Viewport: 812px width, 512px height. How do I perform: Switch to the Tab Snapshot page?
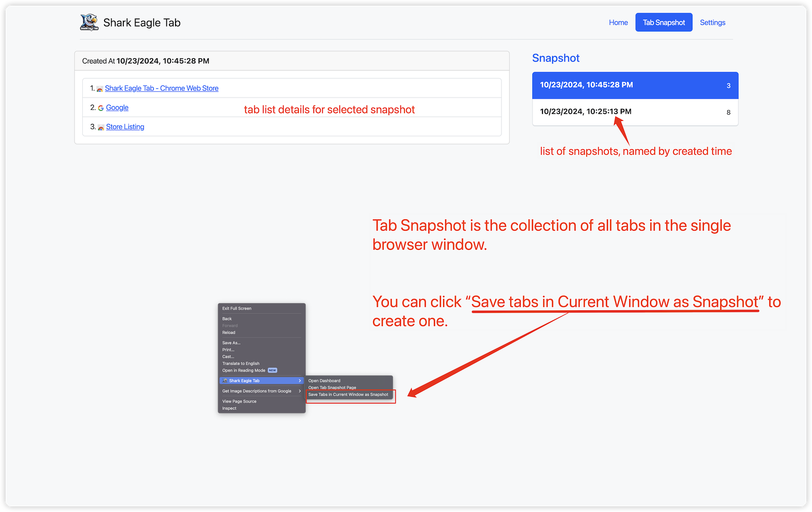(663, 22)
